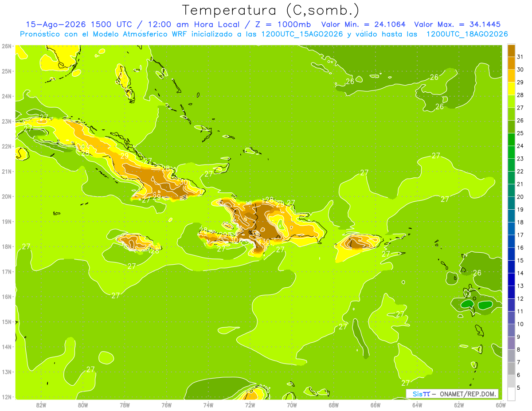Click the "Temperatura (C,somb.)" map title
Image resolution: width=532 pixels, height=411 pixels.
(x=271, y=10)
